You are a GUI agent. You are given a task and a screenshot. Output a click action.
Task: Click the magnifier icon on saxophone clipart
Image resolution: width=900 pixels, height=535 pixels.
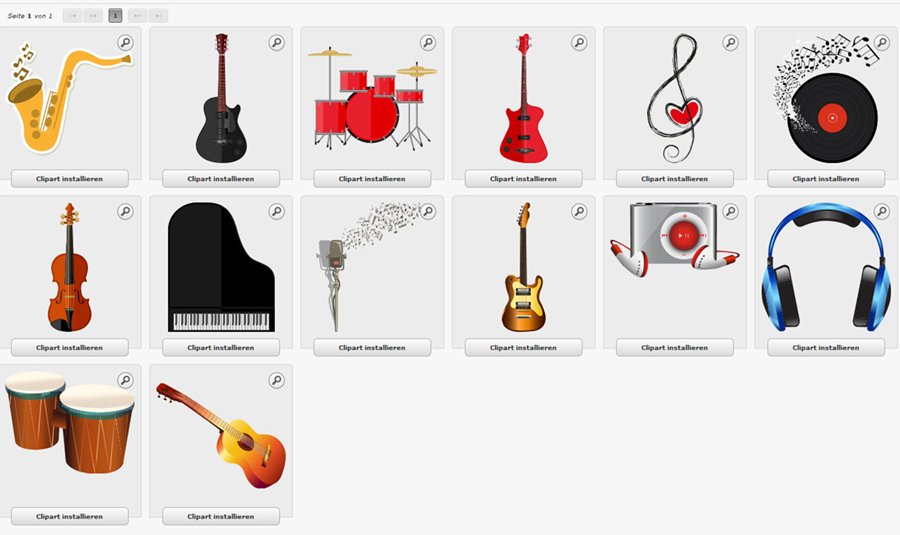coord(125,42)
